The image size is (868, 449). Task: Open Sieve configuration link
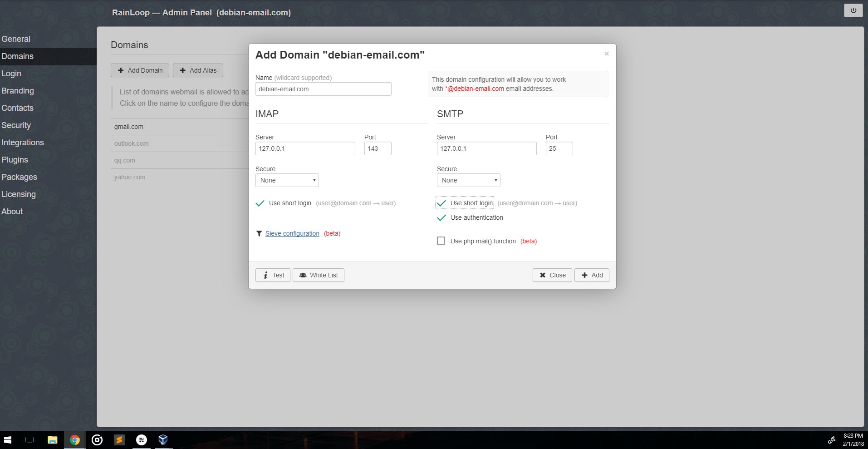tap(292, 233)
